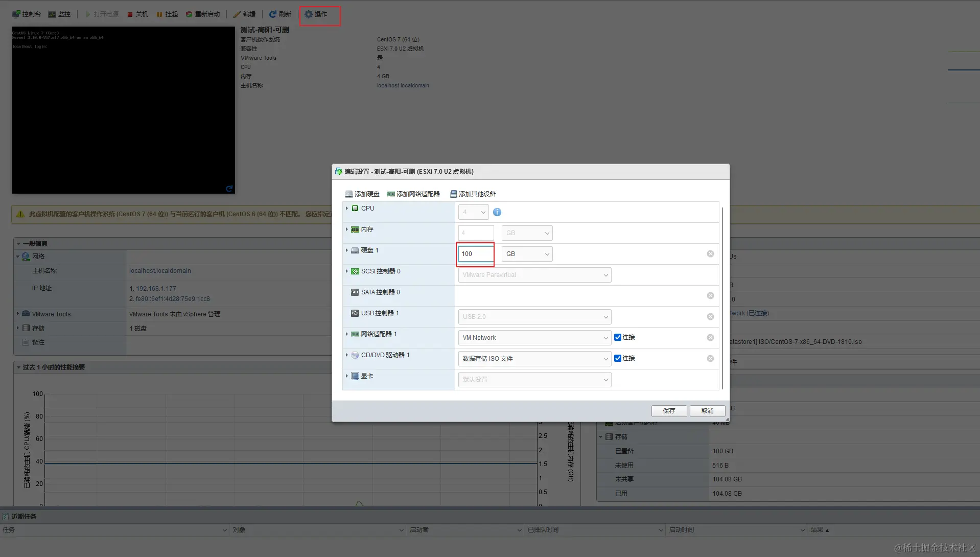Remove 网络适配器 1 with X icon
The image size is (980, 557).
[x=710, y=338]
